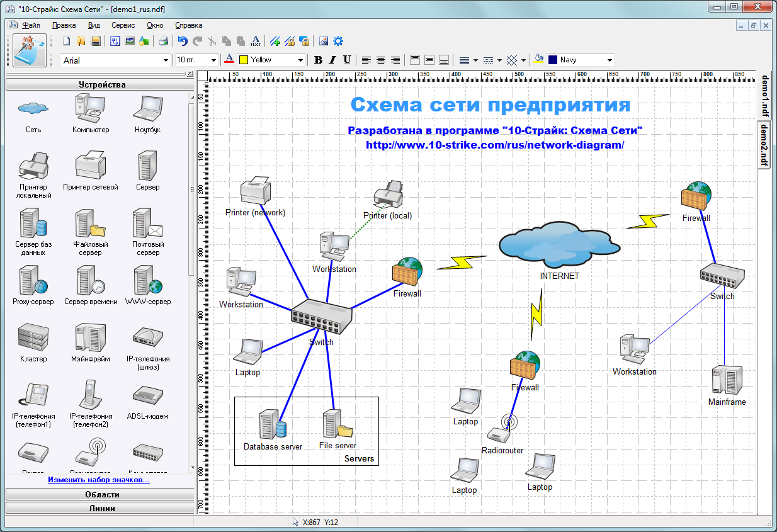Click the Print icon in toolbar
This screenshot has height=532, width=777.
163,42
